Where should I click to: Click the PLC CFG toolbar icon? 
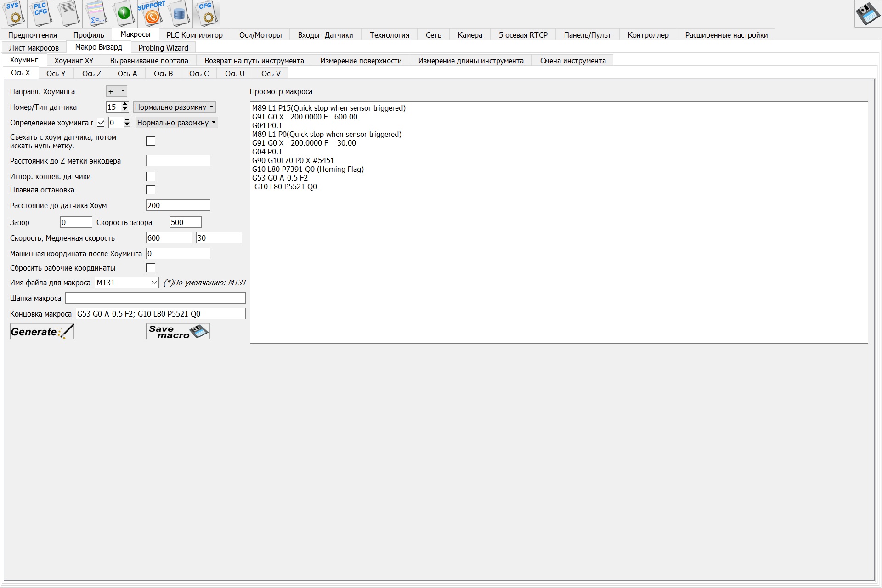click(41, 13)
